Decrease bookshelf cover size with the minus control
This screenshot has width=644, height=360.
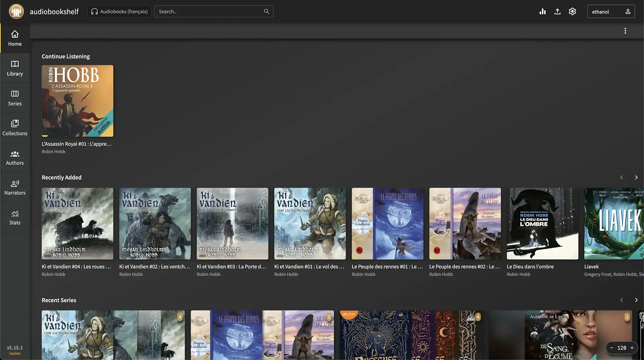pyautogui.click(x=612, y=348)
